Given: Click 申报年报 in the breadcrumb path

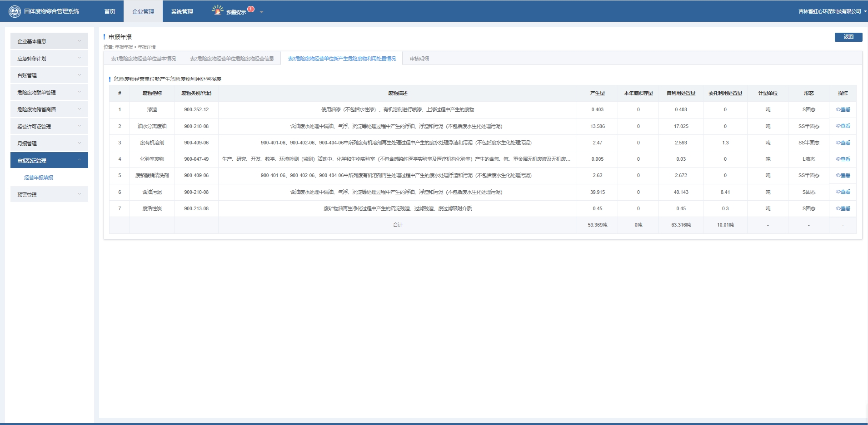Looking at the screenshot, I should coord(124,47).
